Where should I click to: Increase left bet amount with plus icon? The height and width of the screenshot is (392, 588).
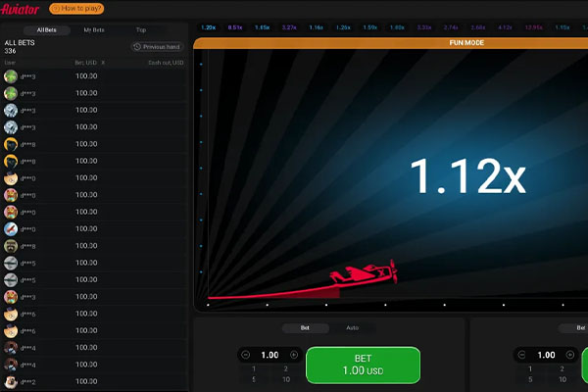pyautogui.click(x=294, y=355)
